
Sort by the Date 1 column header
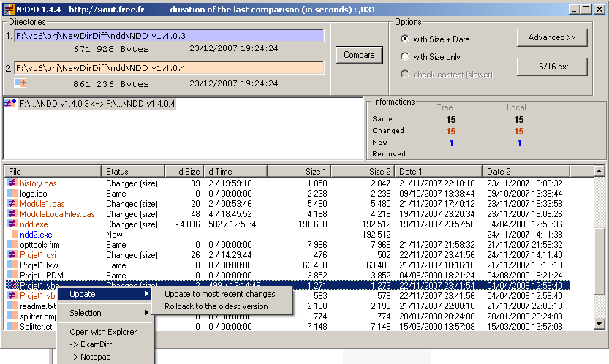point(439,171)
